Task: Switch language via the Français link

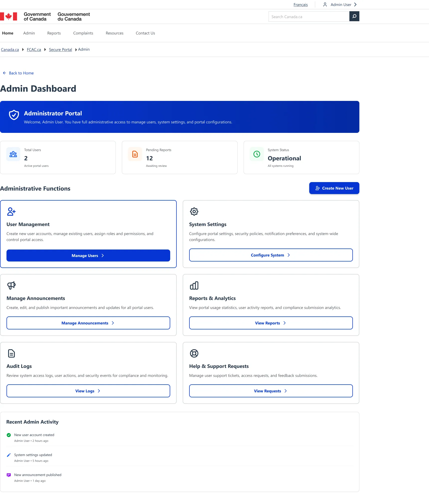Action: click(x=300, y=5)
